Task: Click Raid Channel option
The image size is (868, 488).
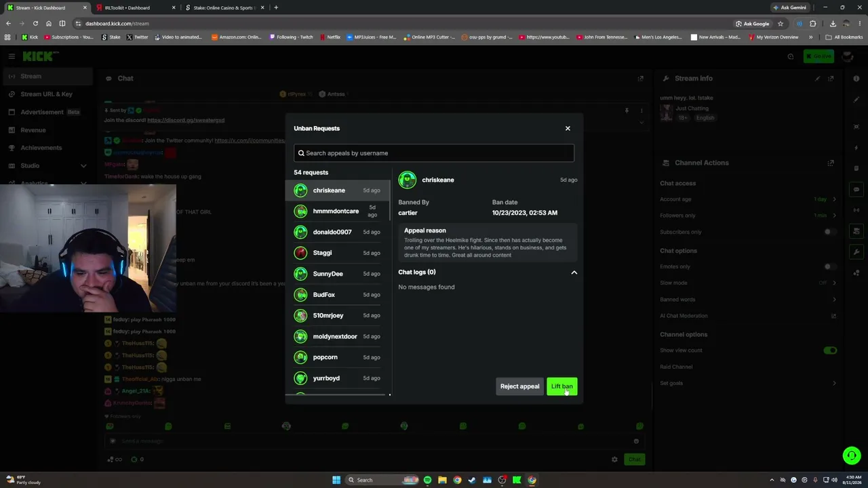Action: [676, 367]
